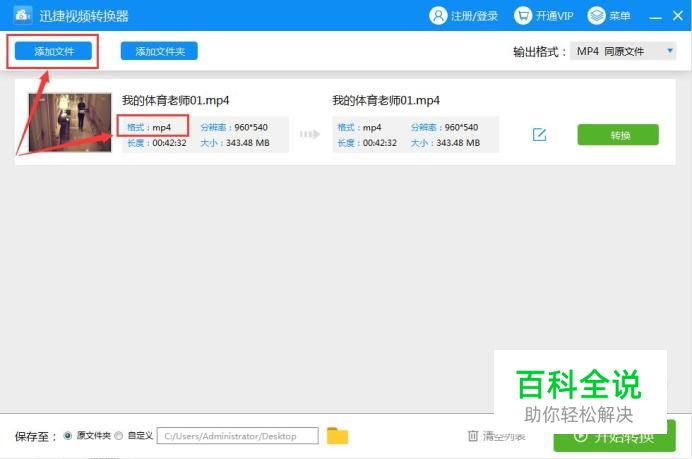This screenshot has height=459, width=692.
Task: Open the 菜单 menu
Action: 609,16
